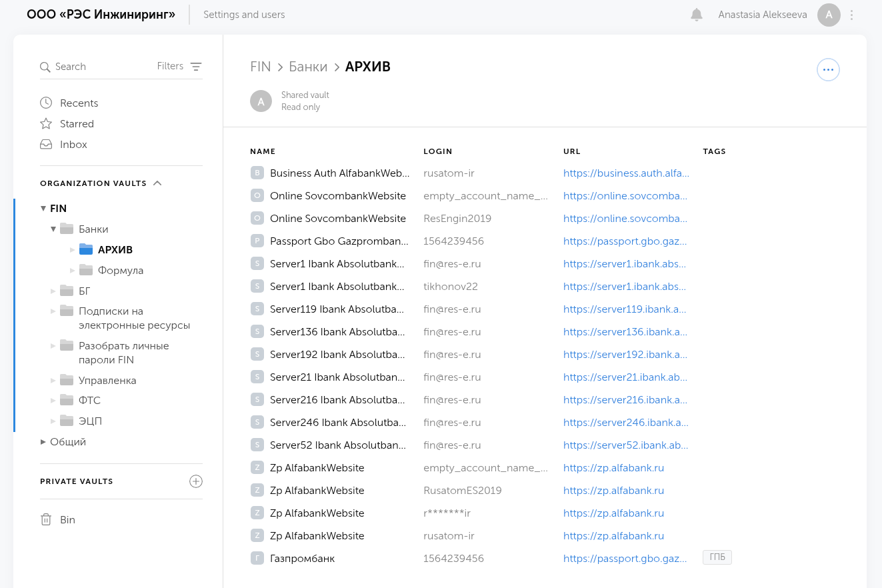
Task: Open the three-dot menu for АРХИВ vault
Action: 828,69
